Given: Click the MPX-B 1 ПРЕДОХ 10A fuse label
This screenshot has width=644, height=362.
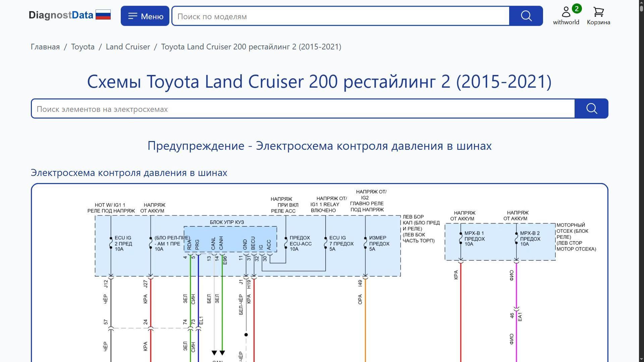Looking at the screenshot, I should coord(475,239).
